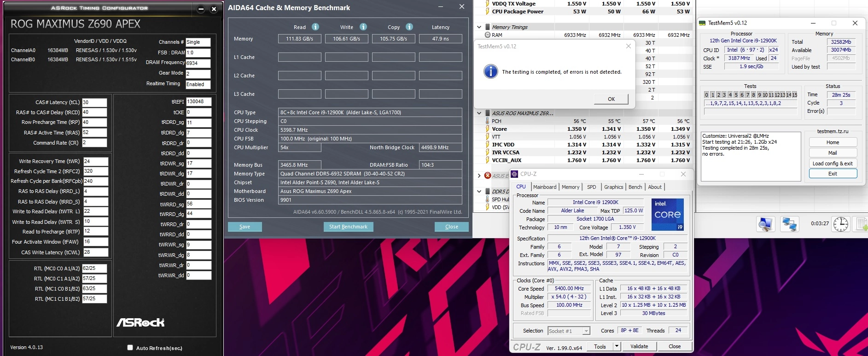Click the networked computers toolbar icon
868x356 pixels.
point(790,224)
